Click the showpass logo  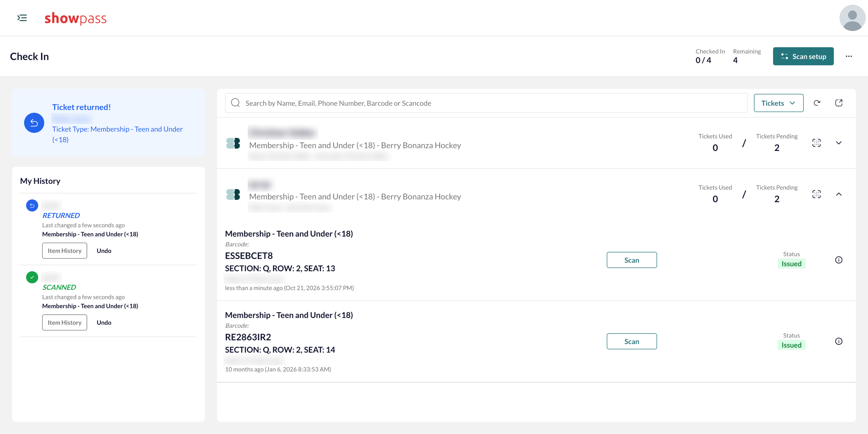tap(76, 18)
